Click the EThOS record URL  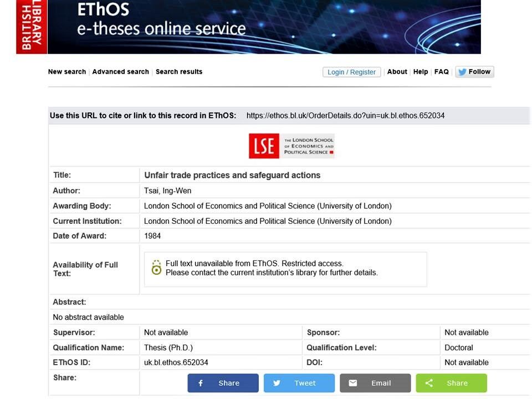click(x=345, y=116)
